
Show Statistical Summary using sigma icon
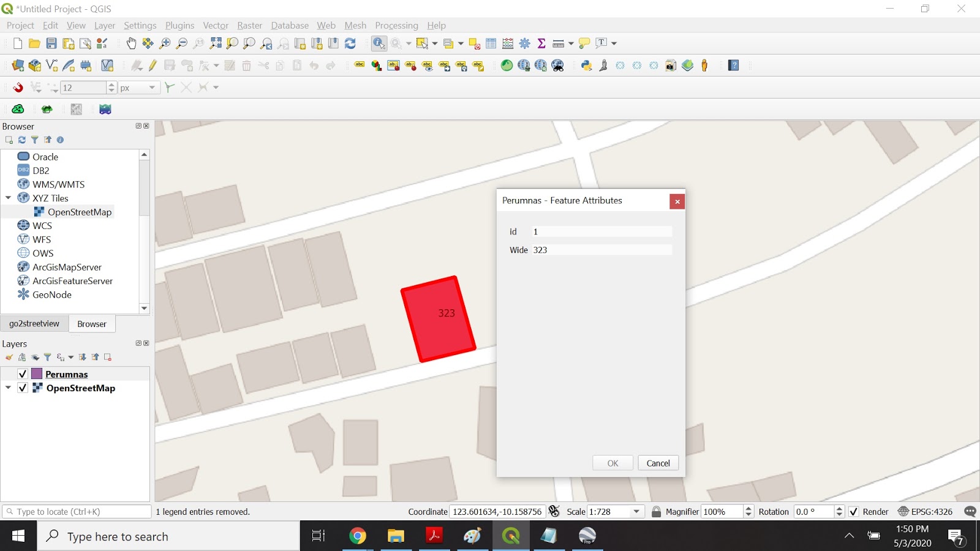[541, 43]
